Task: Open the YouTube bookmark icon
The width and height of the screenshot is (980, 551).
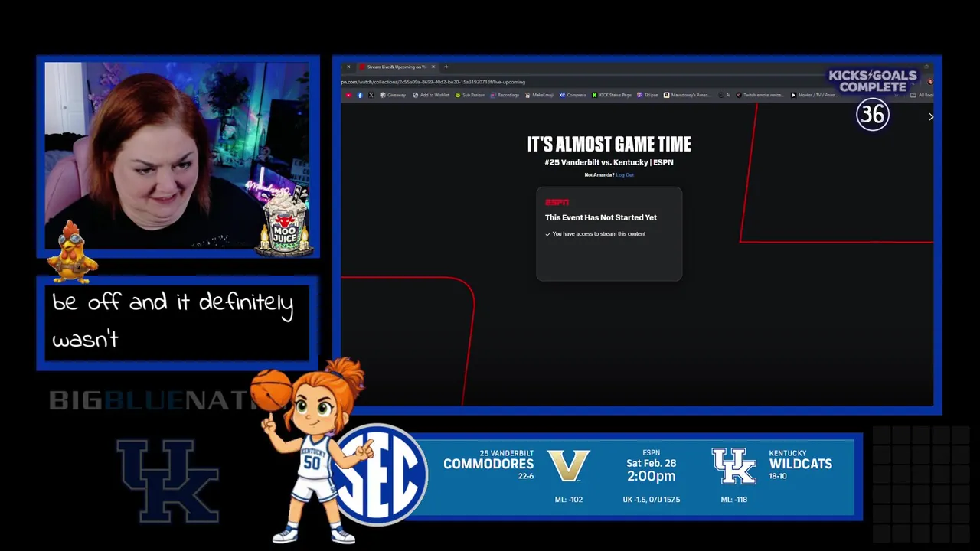Action: (x=348, y=95)
